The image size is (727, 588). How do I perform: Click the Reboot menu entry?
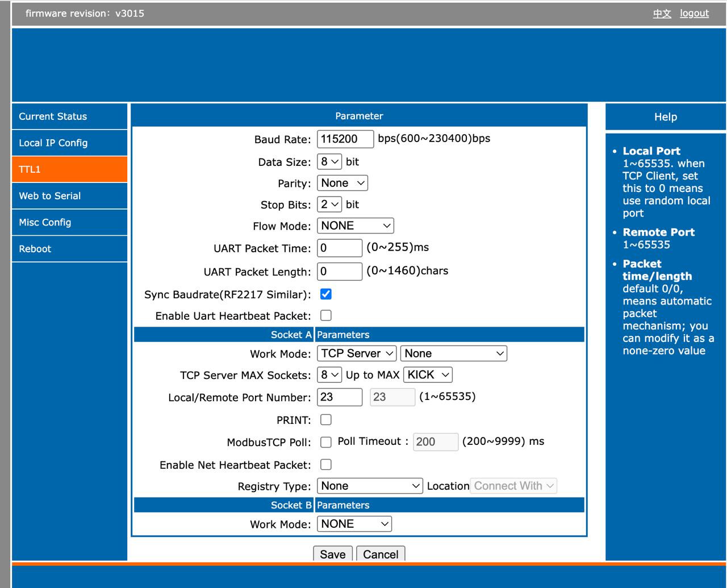[35, 249]
